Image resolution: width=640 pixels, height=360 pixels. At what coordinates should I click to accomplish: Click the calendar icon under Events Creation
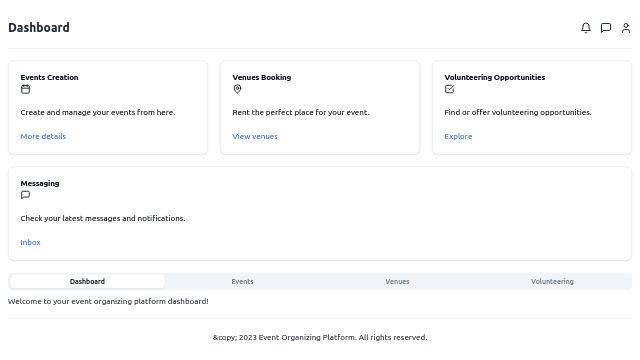(x=25, y=89)
